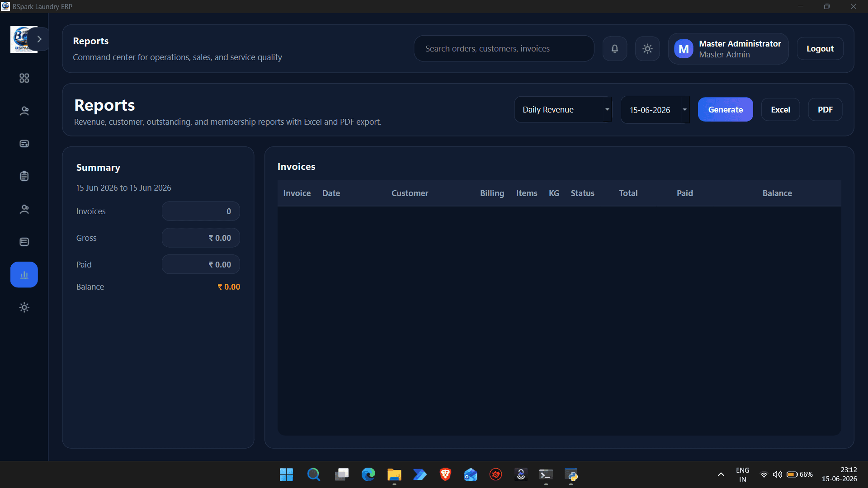
Task: Focus the search orders, customers, invoices field
Action: [504, 49]
